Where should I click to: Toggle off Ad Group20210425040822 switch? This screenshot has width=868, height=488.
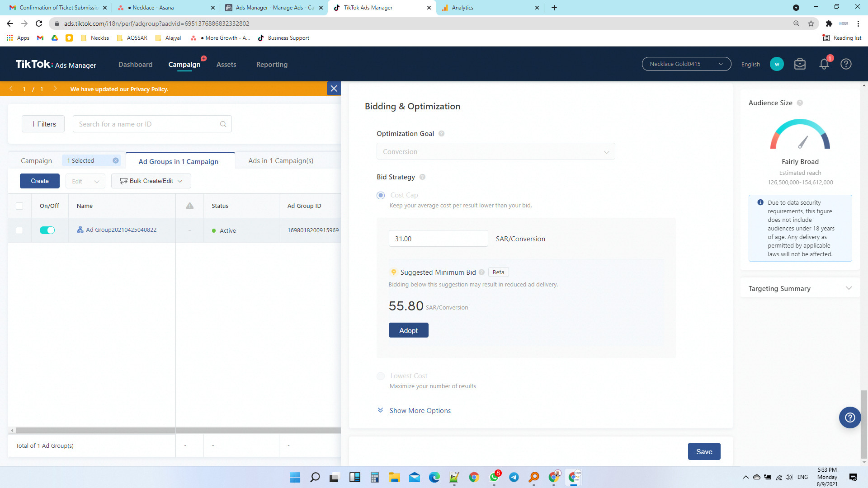[x=47, y=230]
